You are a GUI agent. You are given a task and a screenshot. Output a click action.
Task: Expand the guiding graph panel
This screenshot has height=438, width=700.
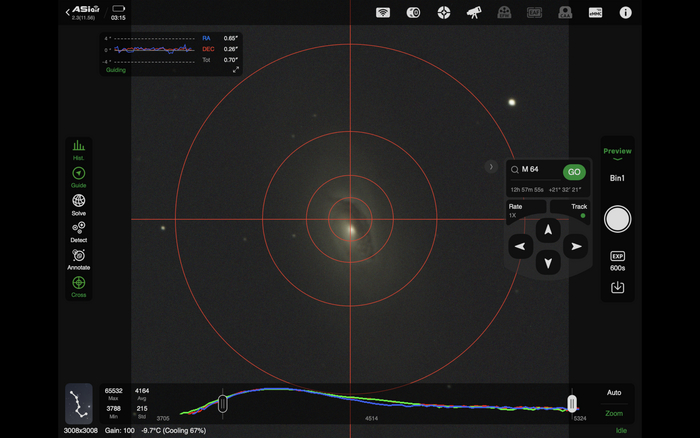click(236, 70)
